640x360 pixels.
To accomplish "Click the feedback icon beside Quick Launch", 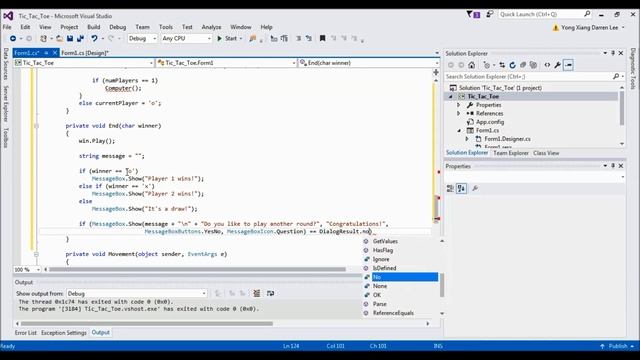I will [489, 14].
